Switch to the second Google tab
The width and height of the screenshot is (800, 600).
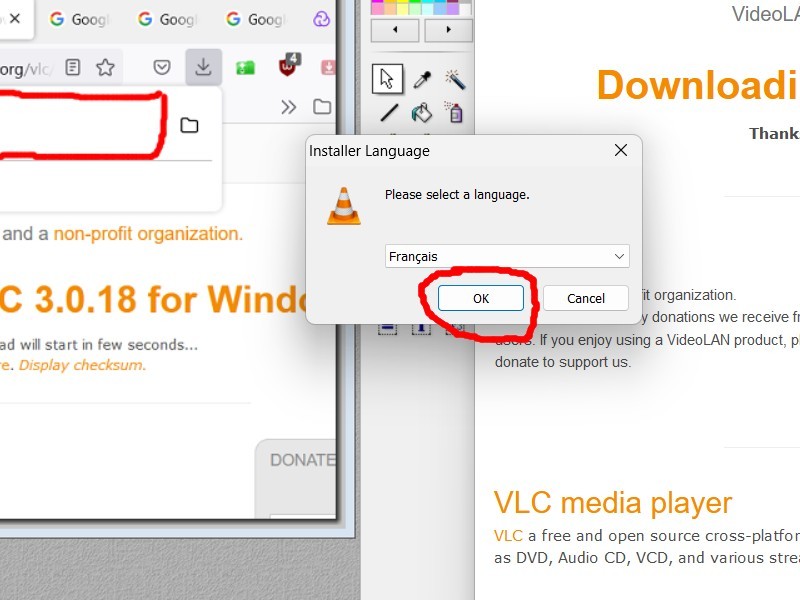(166, 19)
